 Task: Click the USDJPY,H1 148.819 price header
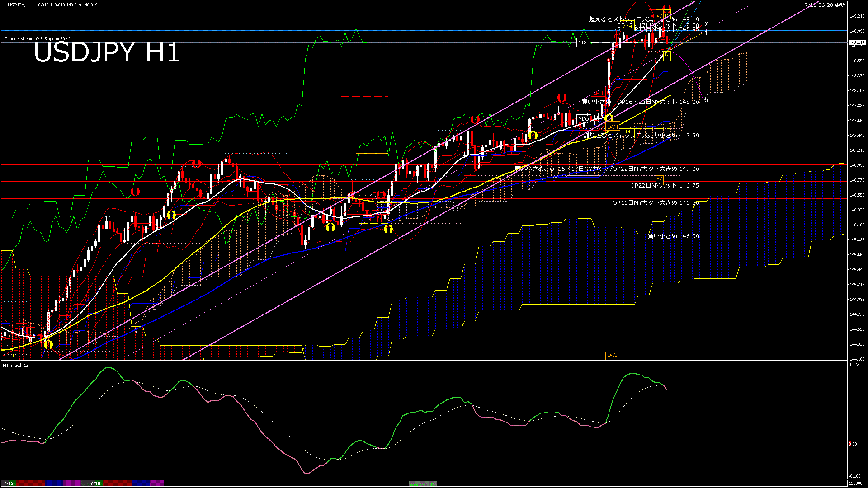(52, 5)
